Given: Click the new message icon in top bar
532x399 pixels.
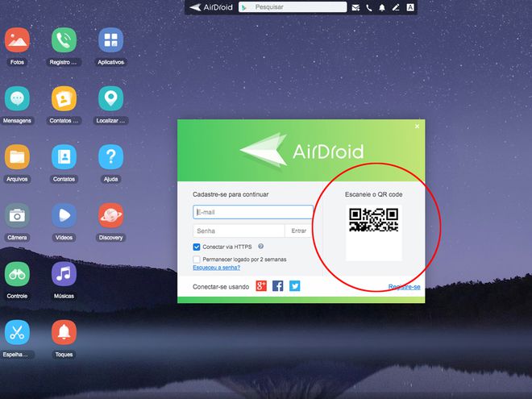Looking at the screenshot, I should click(355, 7).
